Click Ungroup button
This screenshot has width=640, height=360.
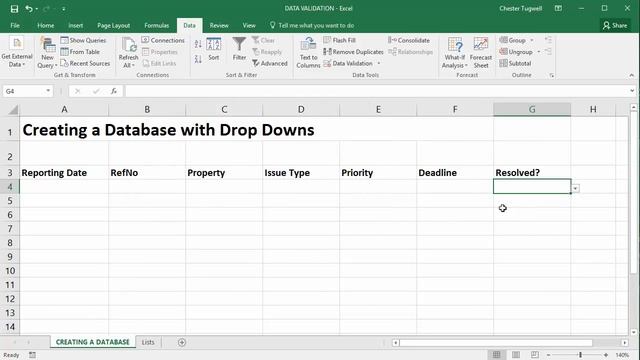tap(516, 52)
